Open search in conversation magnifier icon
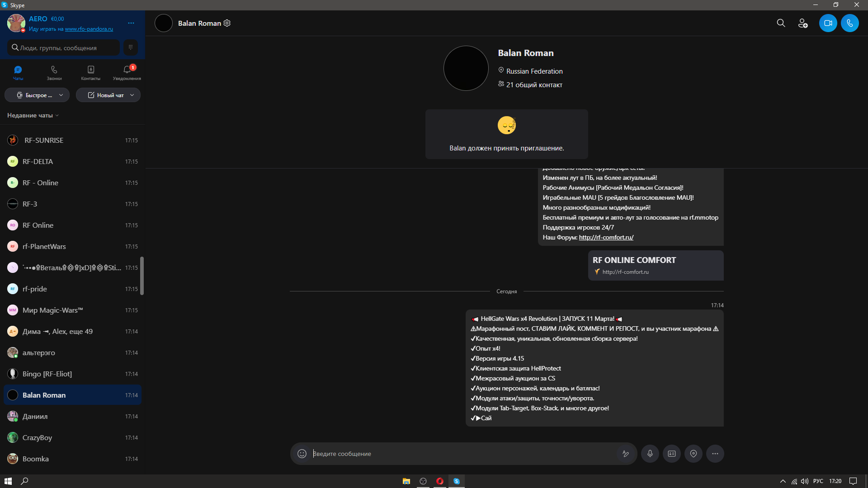Screen dimensions: 868x488 781,23
